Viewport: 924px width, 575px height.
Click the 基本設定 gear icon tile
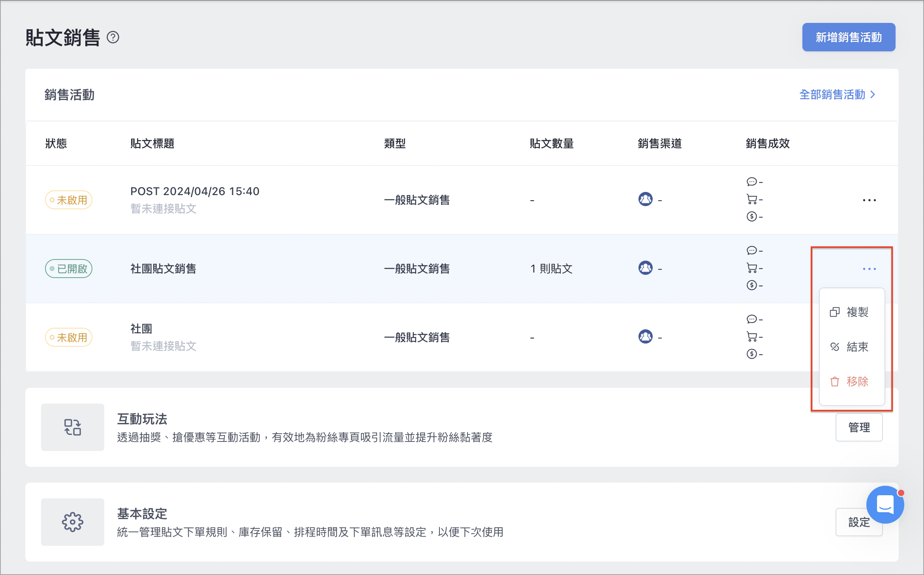[73, 522]
